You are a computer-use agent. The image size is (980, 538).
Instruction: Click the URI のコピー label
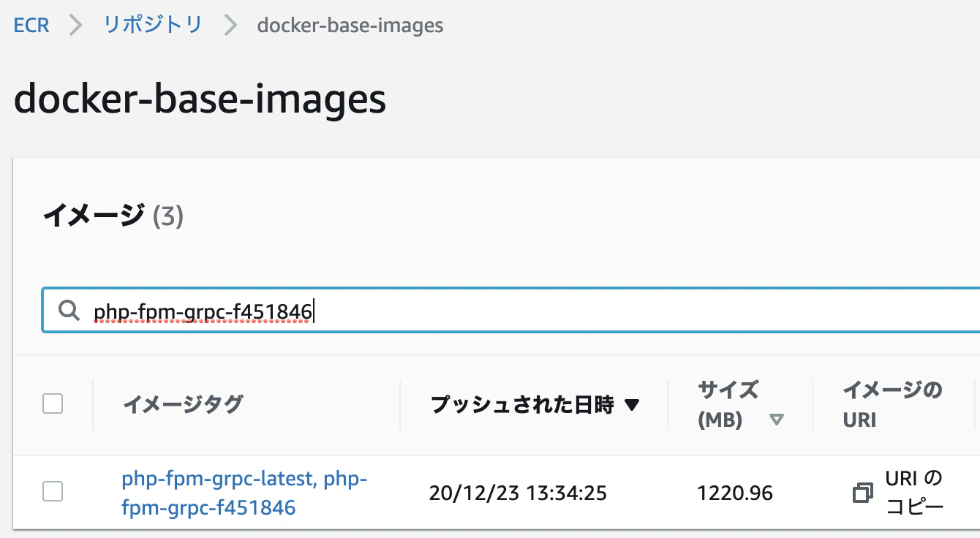pos(914,493)
